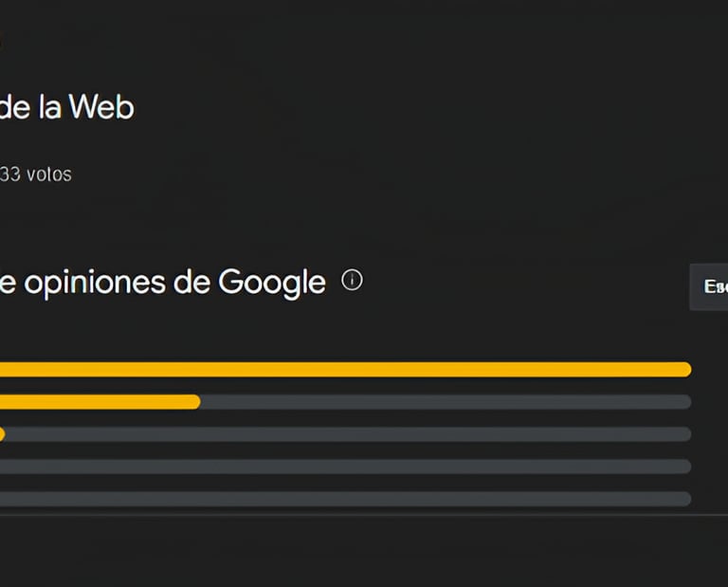Click the "opiniones de Google" section title
Image resolution: width=728 pixels, height=587 pixels.
click(x=162, y=282)
